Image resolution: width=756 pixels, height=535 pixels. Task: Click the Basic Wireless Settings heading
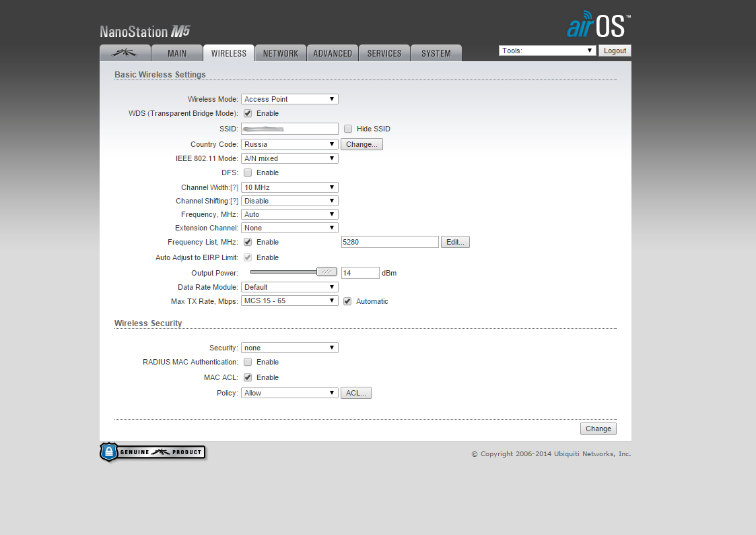click(x=160, y=75)
